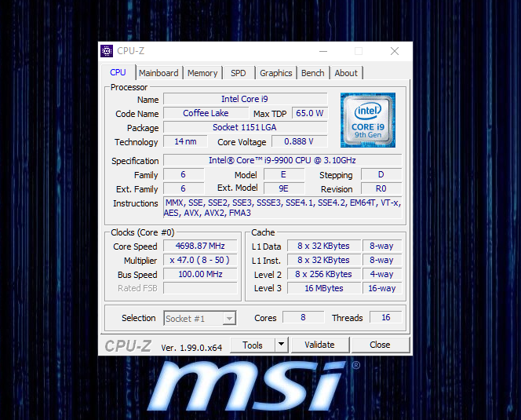This screenshot has width=521, height=420.
Task: Click the Ext. Family value '6'
Action: tap(184, 188)
